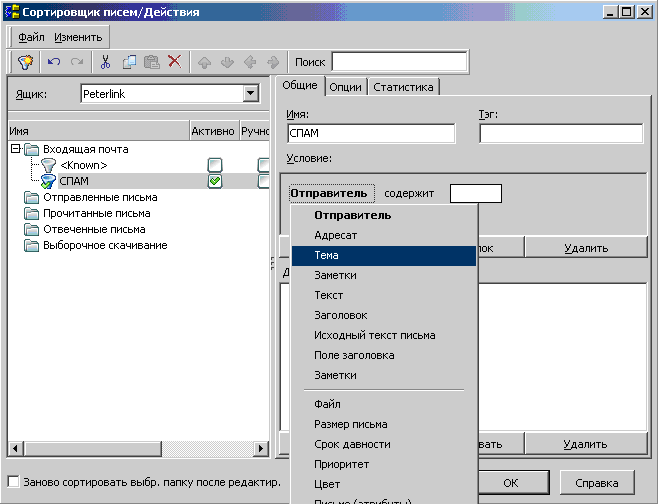This screenshot has height=504, width=658.
Task: Click the scissors cut icon
Action: click(105, 62)
